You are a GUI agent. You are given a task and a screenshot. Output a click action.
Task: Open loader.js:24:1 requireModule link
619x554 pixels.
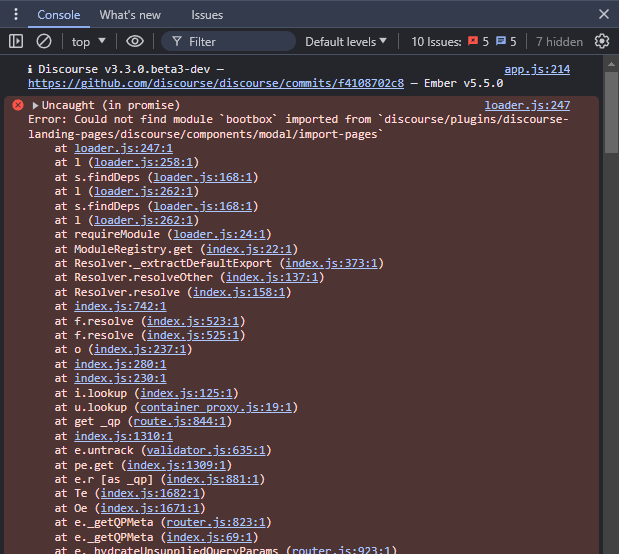tap(219, 234)
